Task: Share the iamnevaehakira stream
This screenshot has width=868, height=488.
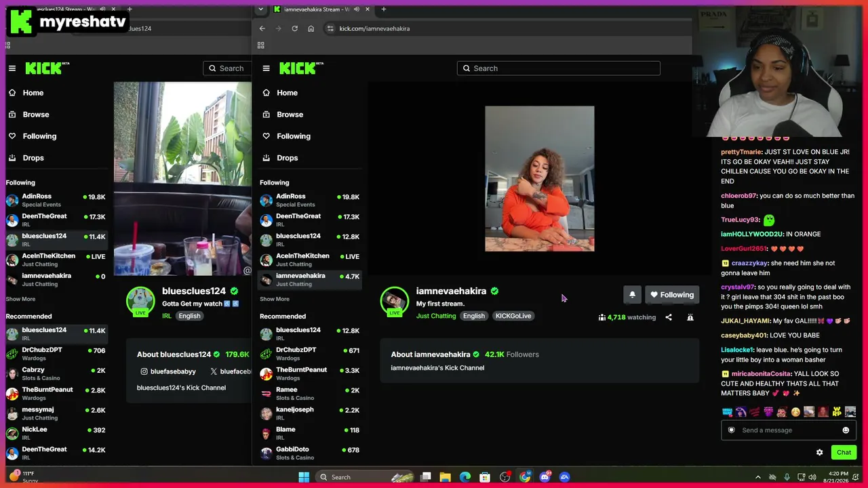Action: pyautogui.click(x=669, y=317)
